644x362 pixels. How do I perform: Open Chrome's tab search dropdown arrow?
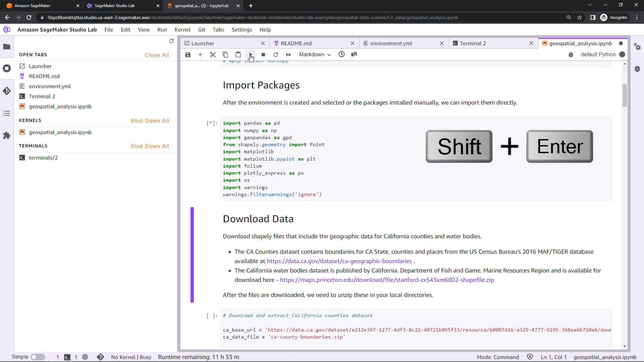pos(590,5)
